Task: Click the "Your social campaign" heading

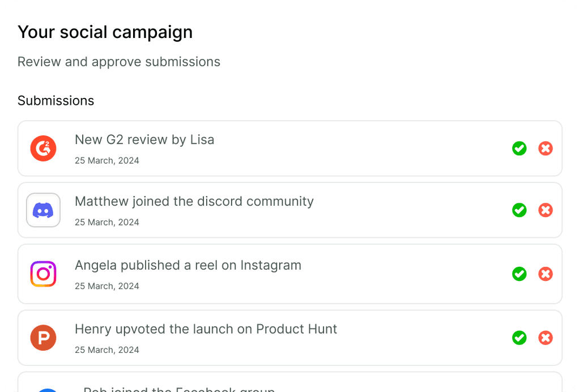Action: 105,32
